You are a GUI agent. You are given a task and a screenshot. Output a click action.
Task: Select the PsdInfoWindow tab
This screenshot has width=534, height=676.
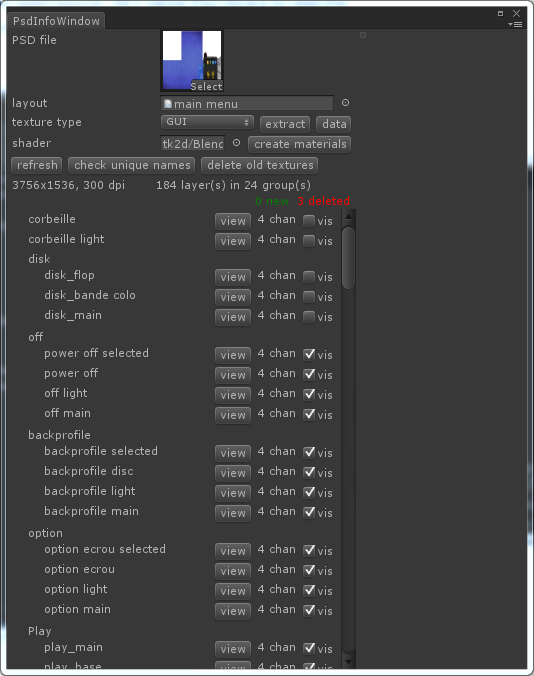tap(56, 21)
